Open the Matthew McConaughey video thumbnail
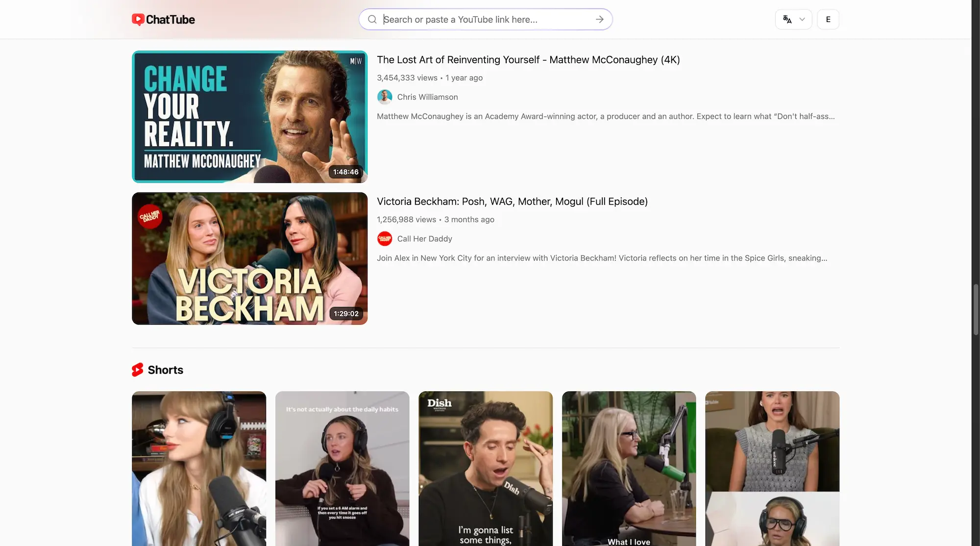 249,117
